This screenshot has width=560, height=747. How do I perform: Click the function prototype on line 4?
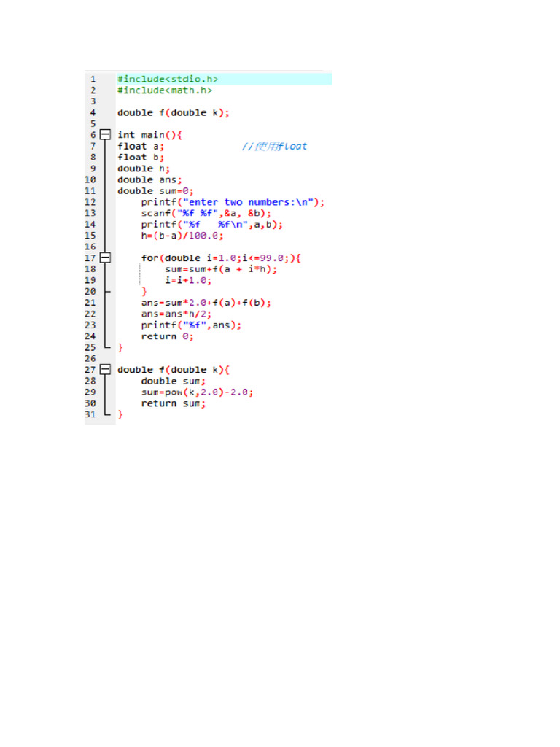coord(174,113)
